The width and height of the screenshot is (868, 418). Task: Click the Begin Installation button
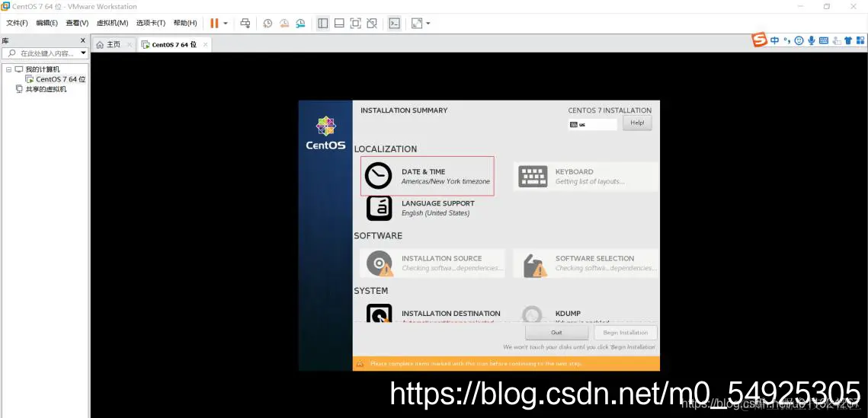626,332
